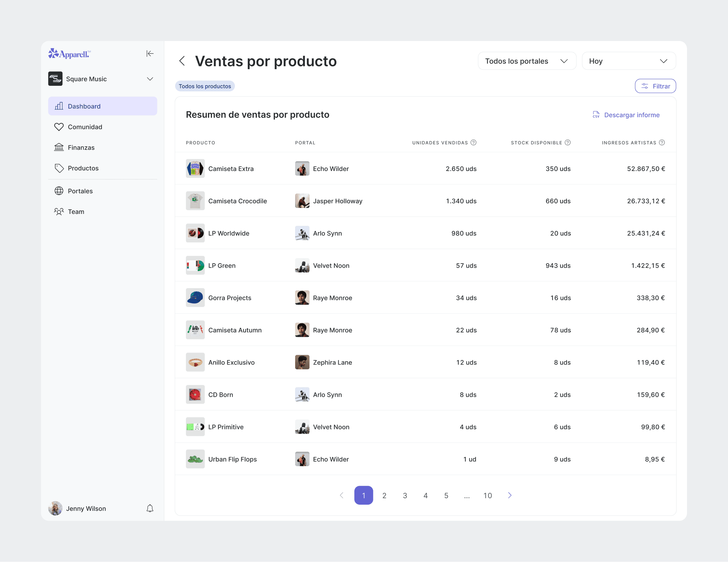Click the notification bell icon
728x562 pixels.
[150, 508]
